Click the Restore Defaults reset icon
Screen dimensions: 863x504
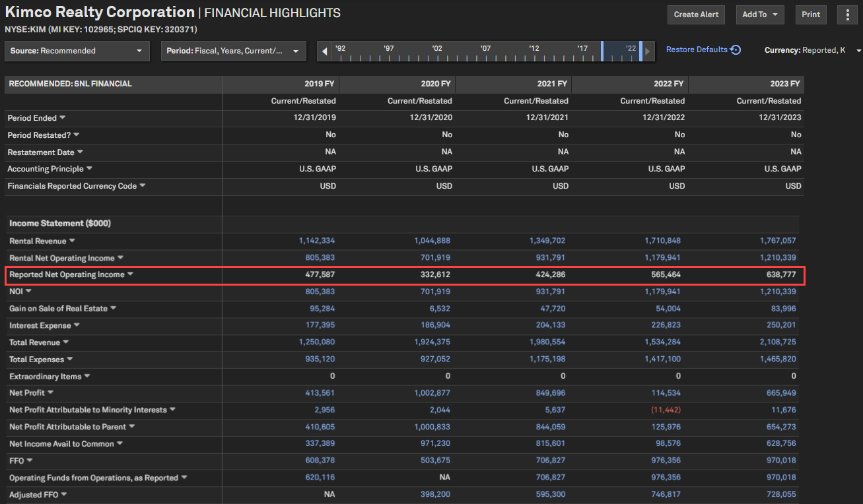(736, 50)
